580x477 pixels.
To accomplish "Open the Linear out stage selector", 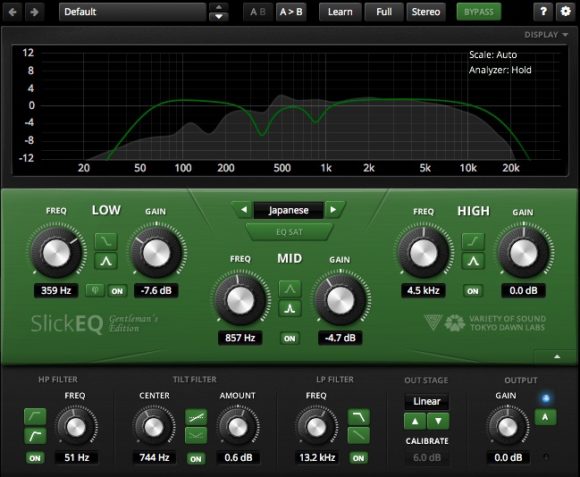I will pyautogui.click(x=426, y=402).
